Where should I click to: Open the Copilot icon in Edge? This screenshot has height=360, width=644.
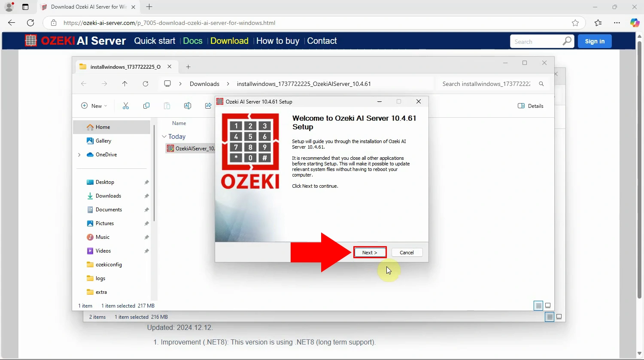tap(635, 23)
